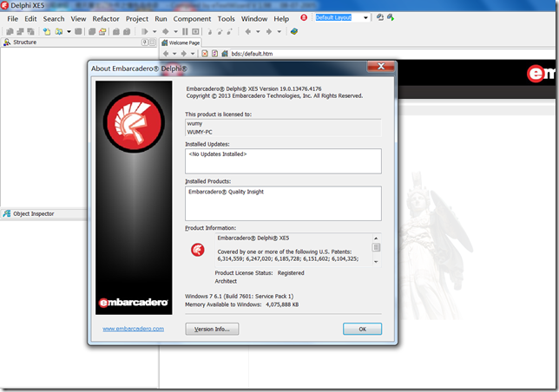Screen dimensions: 559x392
Task: Expand the Open file recent-items arrow
Action: point(69,32)
